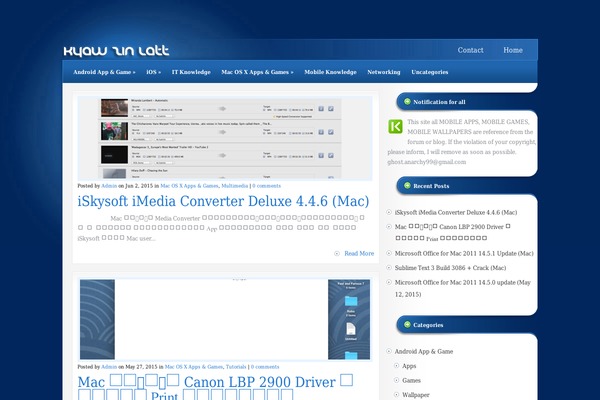The height and width of the screenshot is (400, 600).
Task: Open 0 comments link on Jun 2 post
Action: 266,186
